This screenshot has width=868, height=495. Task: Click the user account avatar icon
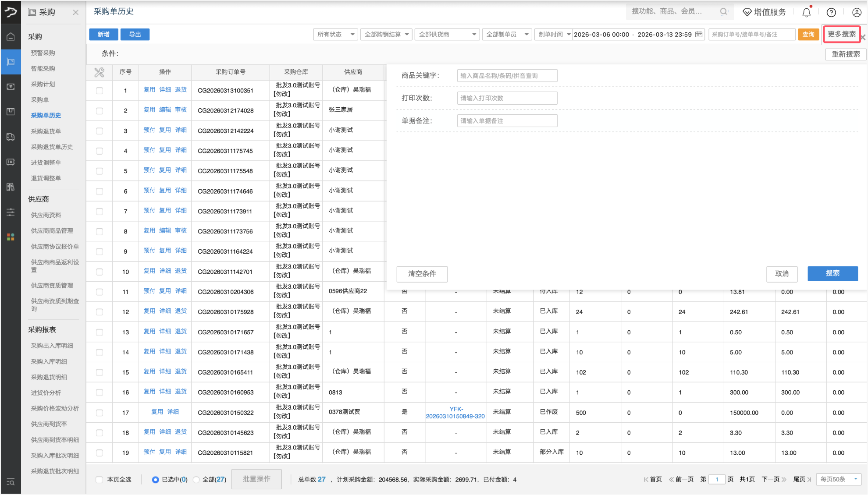coord(857,12)
